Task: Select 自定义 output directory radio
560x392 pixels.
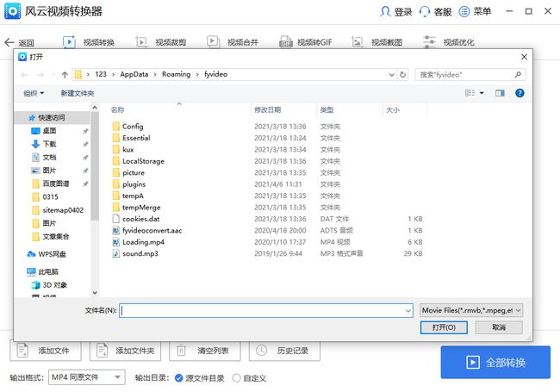Action: tap(236, 377)
